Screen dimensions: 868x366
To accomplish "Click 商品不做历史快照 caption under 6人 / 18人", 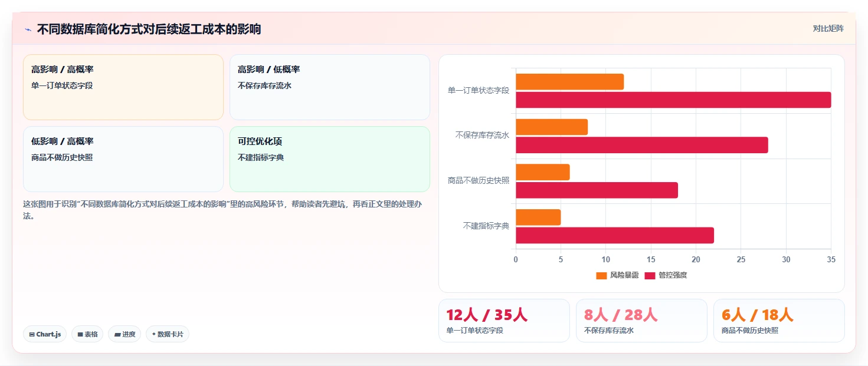I will (x=750, y=331).
